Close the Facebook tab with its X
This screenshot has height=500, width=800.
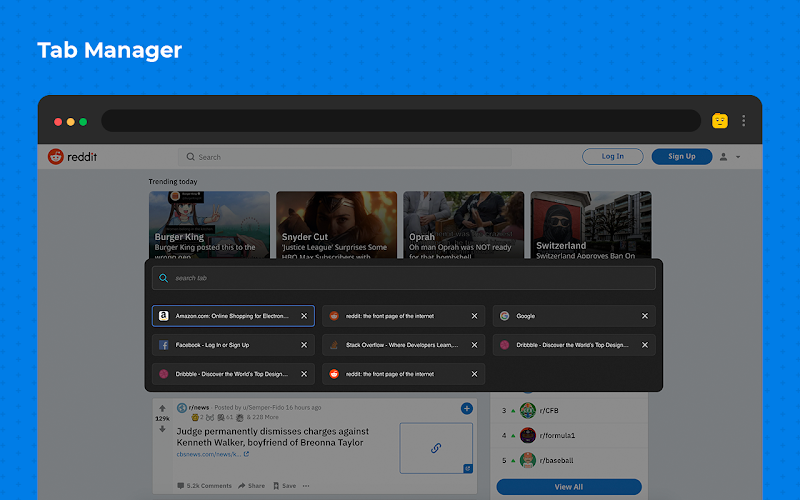tap(304, 345)
